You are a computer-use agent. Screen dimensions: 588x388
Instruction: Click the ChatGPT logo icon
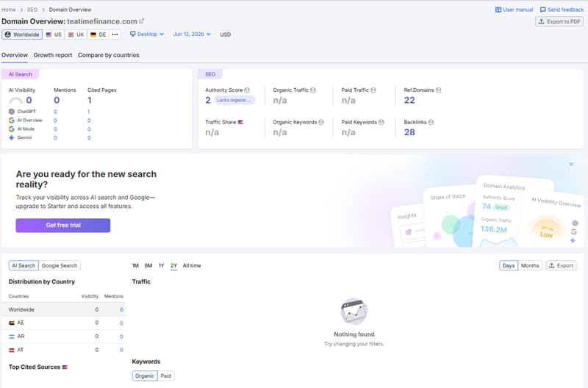tap(12, 112)
